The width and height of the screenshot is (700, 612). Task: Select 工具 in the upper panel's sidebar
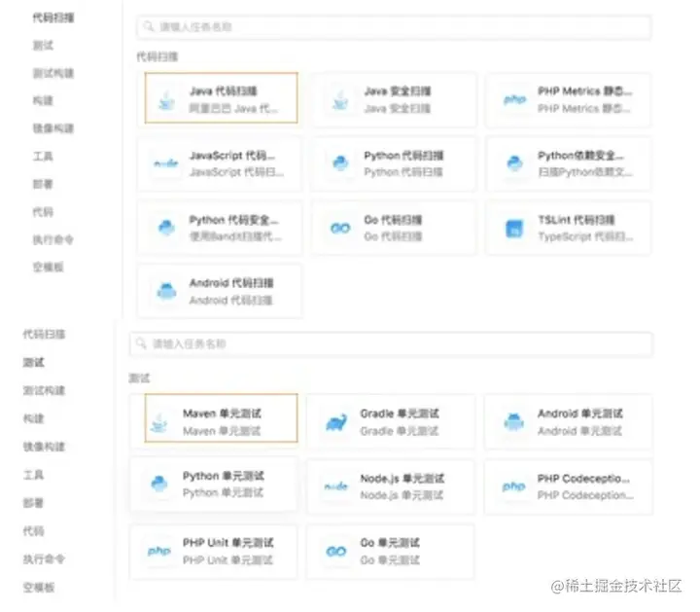44,157
